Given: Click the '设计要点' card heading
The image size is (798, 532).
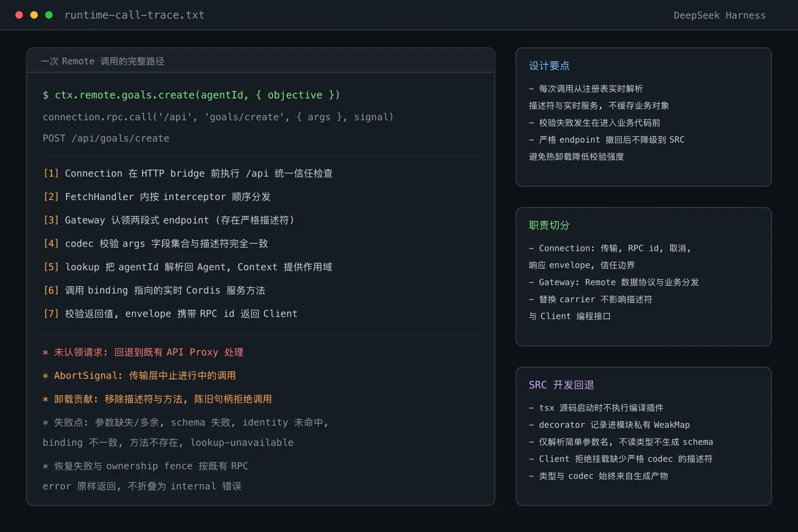Looking at the screenshot, I should point(549,65).
